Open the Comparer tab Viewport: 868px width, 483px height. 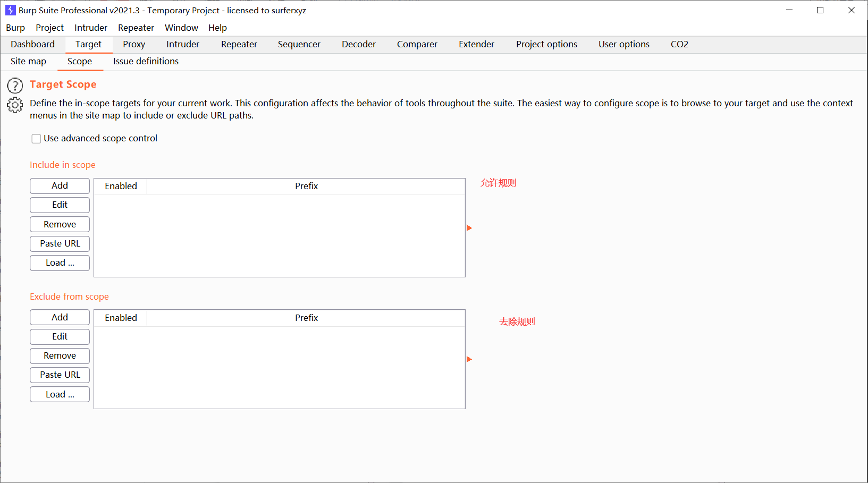click(417, 45)
